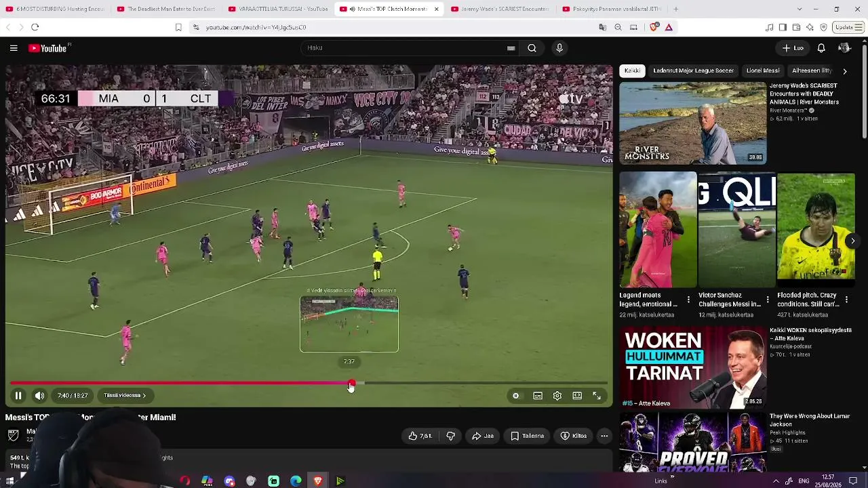Open the YouTube guide hamburger menu
The height and width of the screenshot is (488, 868).
[14, 48]
